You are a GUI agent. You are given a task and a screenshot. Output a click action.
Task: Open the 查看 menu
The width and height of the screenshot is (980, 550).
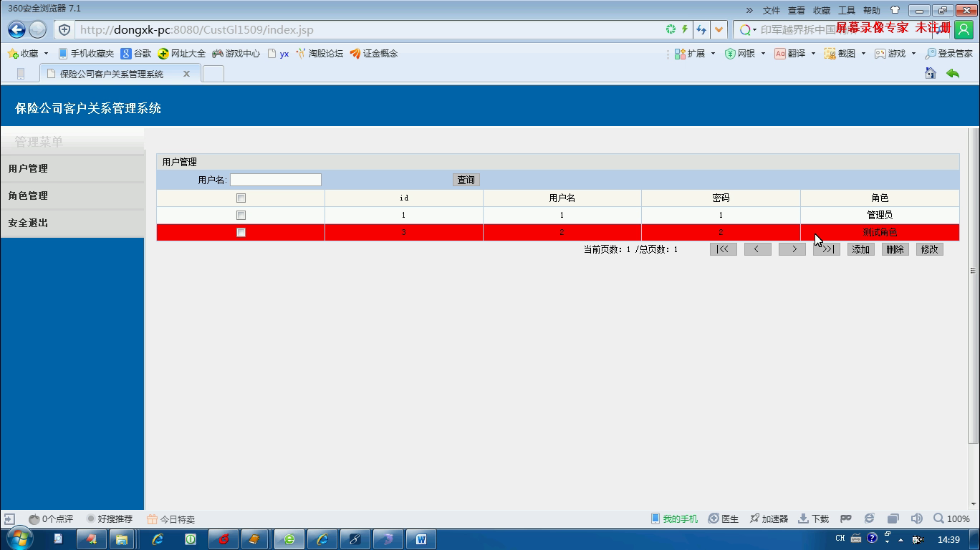point(797,10)
